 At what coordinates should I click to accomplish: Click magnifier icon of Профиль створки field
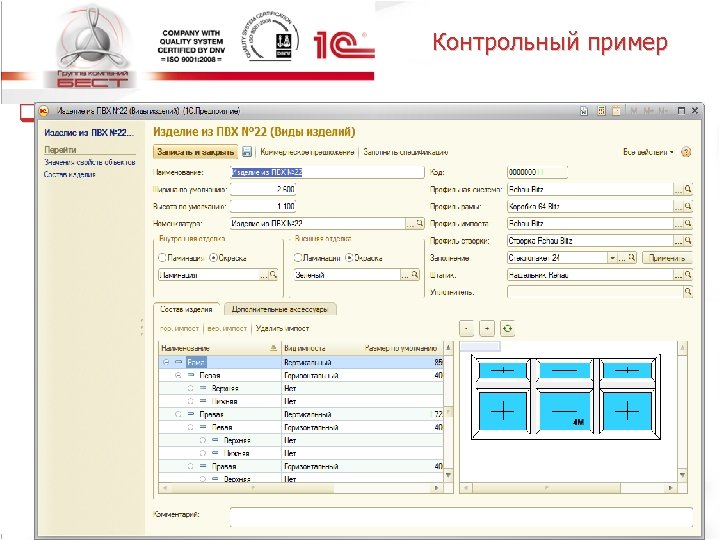[688, 241]
